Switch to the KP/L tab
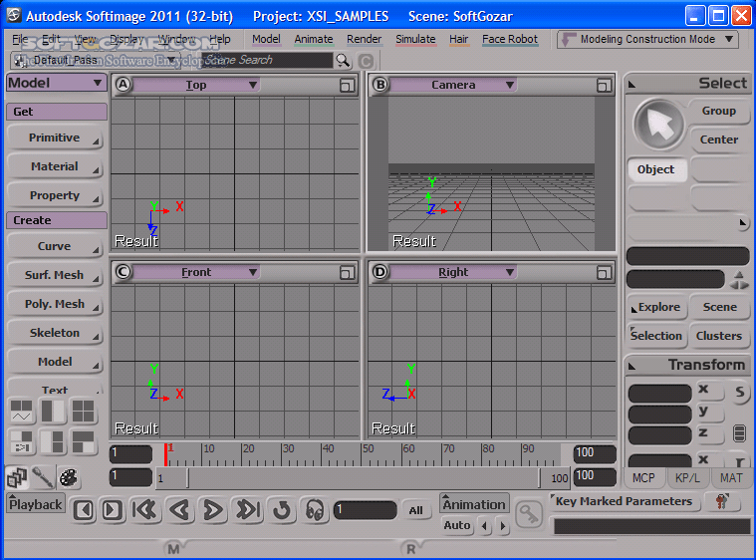Screen dimensions: 756x560 [687, 478]
